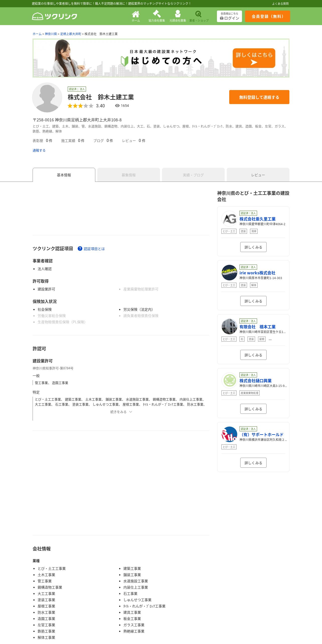
Task: Select the 基本情報 tab
Action: [64, 175]
